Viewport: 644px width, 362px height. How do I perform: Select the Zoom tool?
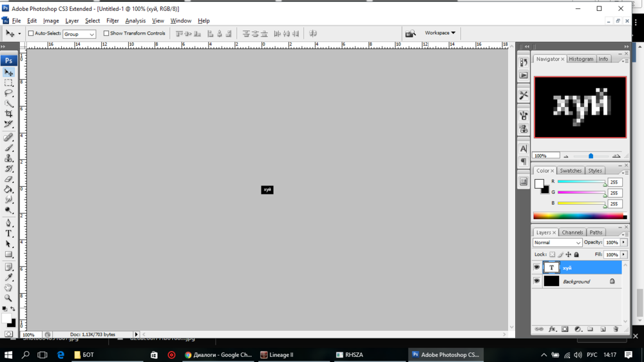click(x=8, y=298)
